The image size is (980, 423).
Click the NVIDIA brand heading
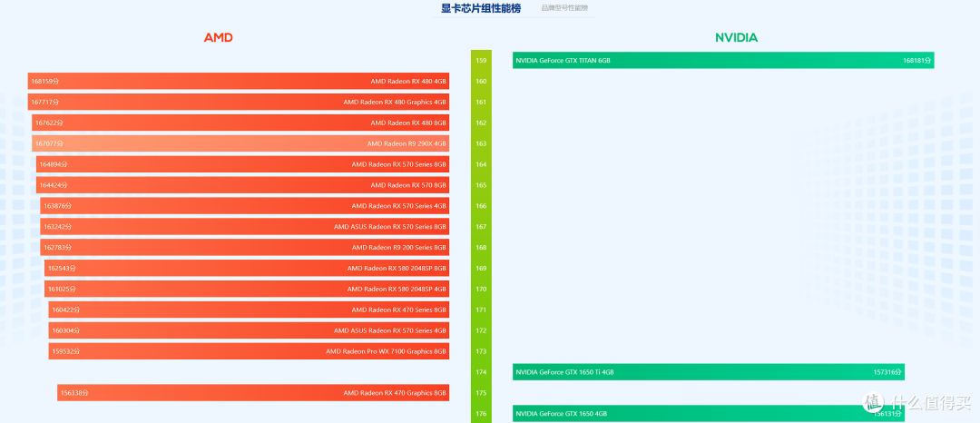tap(736, 37)
